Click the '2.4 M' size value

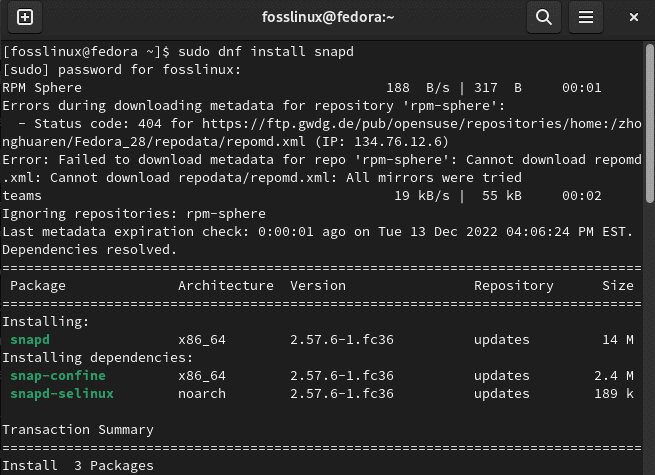point(614,376)
